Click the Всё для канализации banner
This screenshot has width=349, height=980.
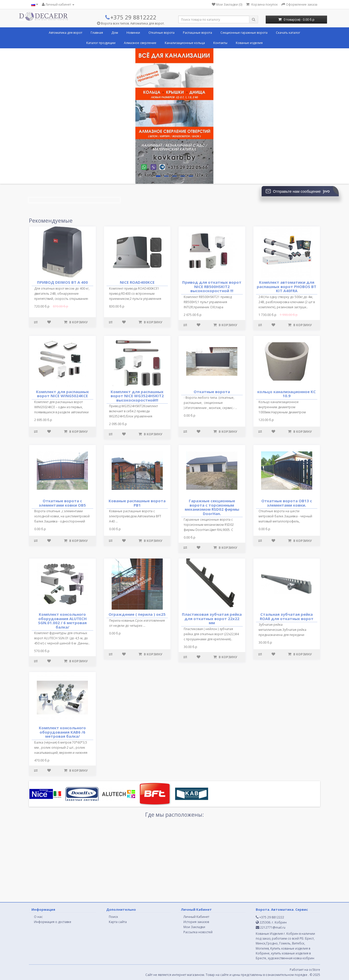[x=174, y=116]
